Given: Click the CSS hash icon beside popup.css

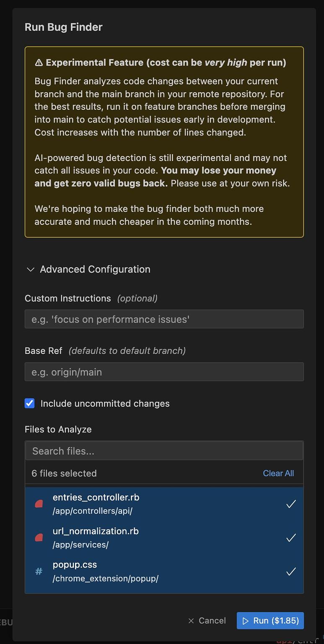Looking at the screenshot, I should [x=39, y=571].
